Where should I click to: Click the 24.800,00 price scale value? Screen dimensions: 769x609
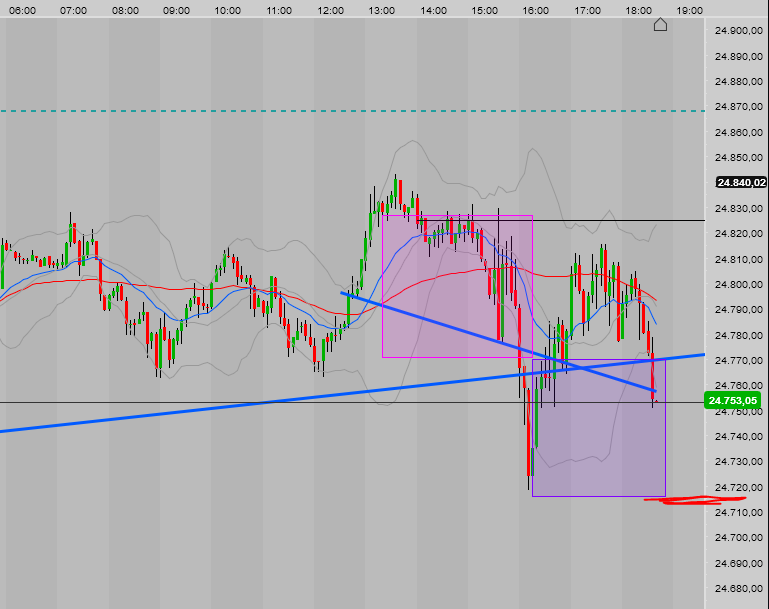739,284
